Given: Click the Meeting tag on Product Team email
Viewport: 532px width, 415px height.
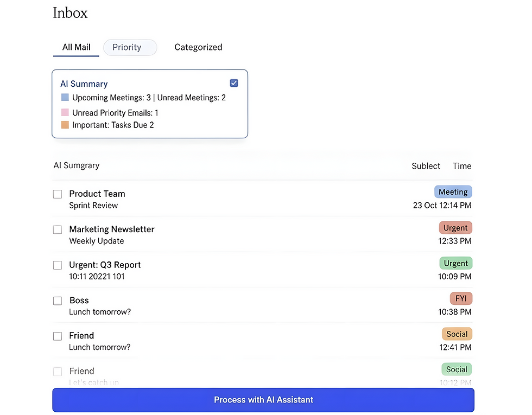Looking at the screenshot, I should 453,191.
